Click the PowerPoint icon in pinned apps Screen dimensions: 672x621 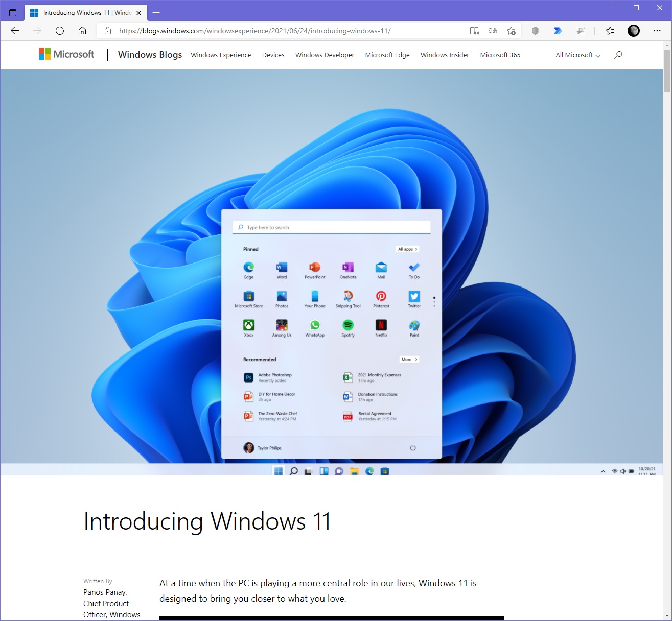(315, 267)
